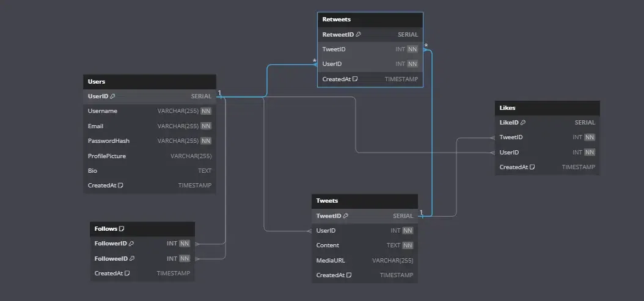Select TEXT type on Bio row

point(205,171)
